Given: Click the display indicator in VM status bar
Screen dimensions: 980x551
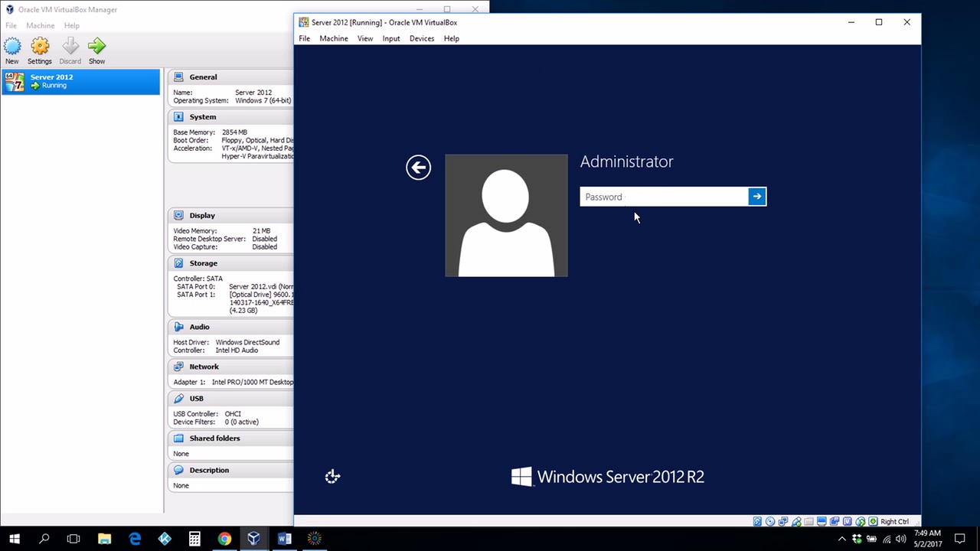Looking at the screenshot, I should coord(822,521).
